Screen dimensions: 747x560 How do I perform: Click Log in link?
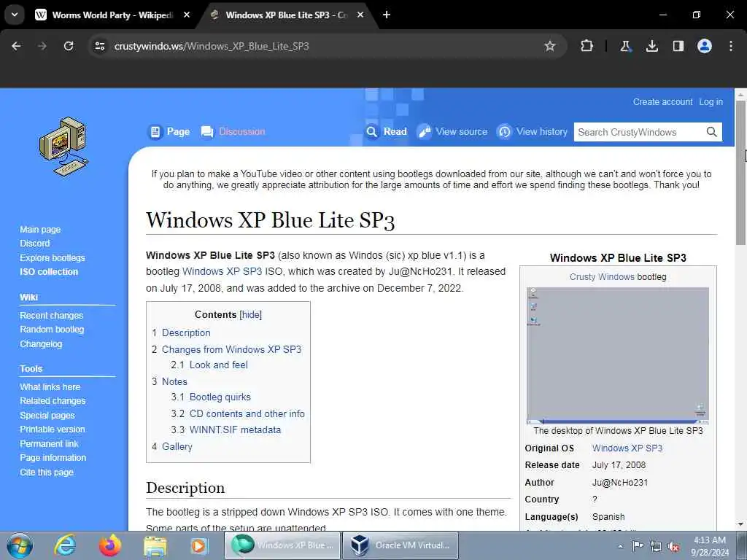coord(711,102)
